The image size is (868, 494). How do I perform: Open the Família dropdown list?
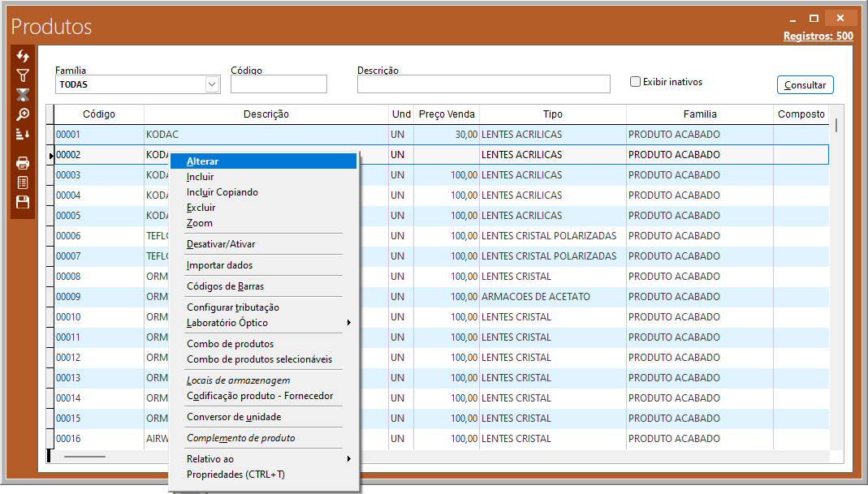(212, 84)
